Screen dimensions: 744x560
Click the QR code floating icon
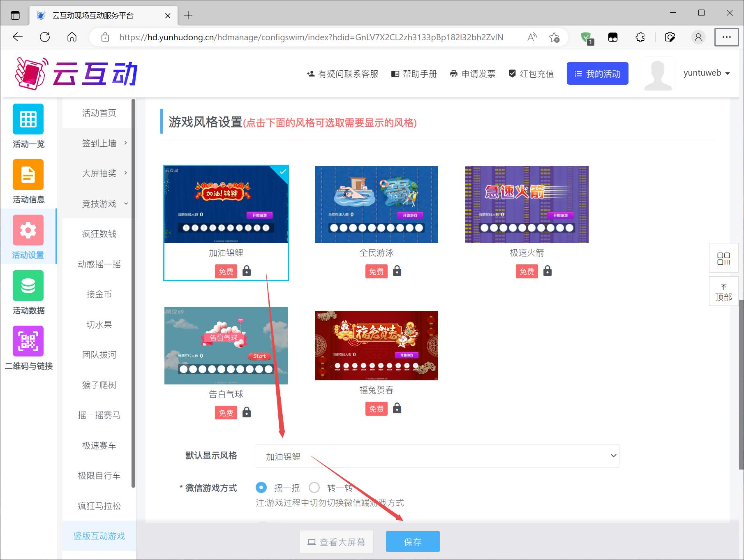pyautogui.click(x=723, y=258)
